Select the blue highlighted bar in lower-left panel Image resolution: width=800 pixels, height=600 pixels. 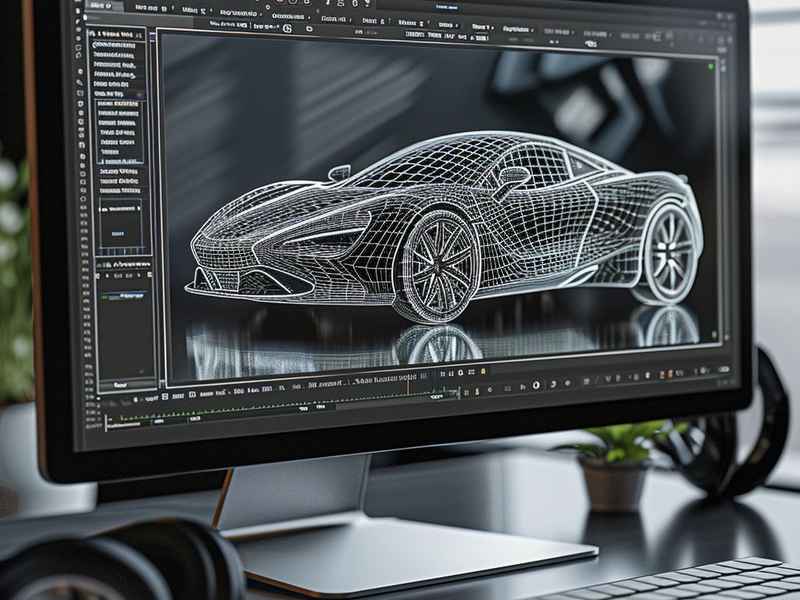coord(122,295)
